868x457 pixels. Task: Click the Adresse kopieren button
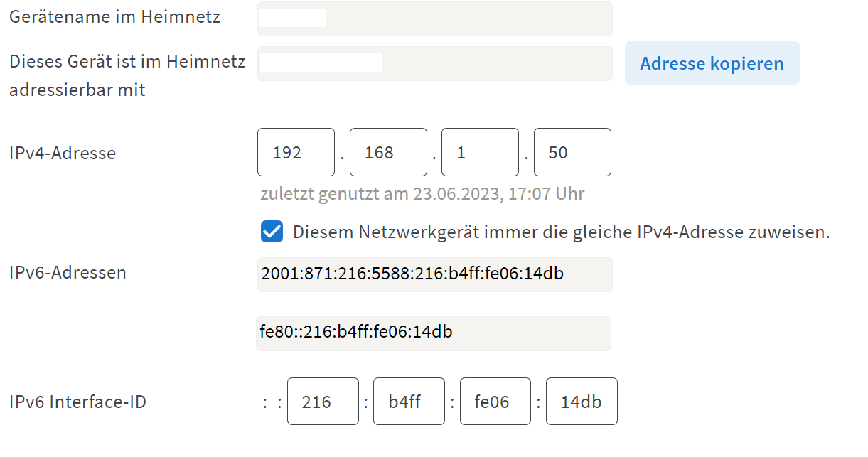712,63
